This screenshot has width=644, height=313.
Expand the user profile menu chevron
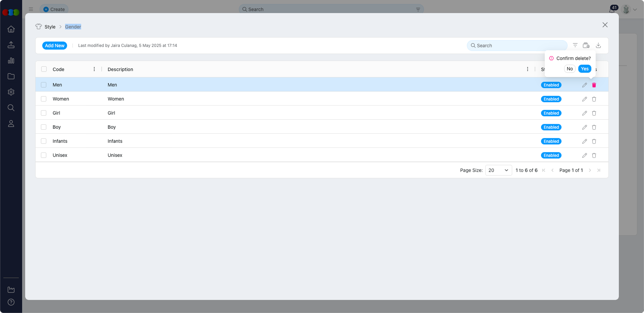coord(635,10)
